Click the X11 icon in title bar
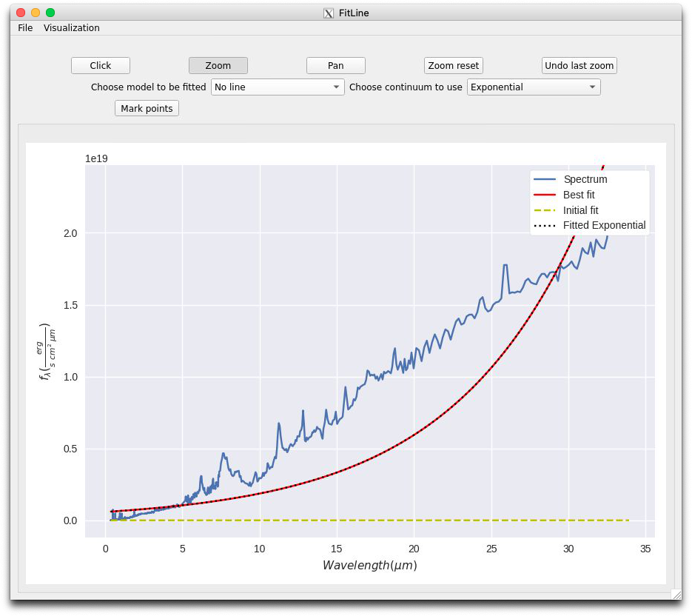 (329, 13)
